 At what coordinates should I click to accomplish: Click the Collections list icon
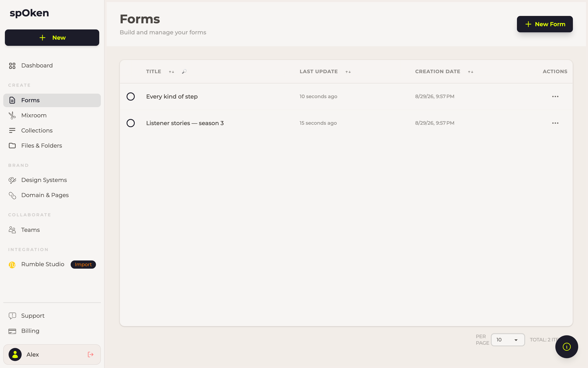[x=12, y=130]
